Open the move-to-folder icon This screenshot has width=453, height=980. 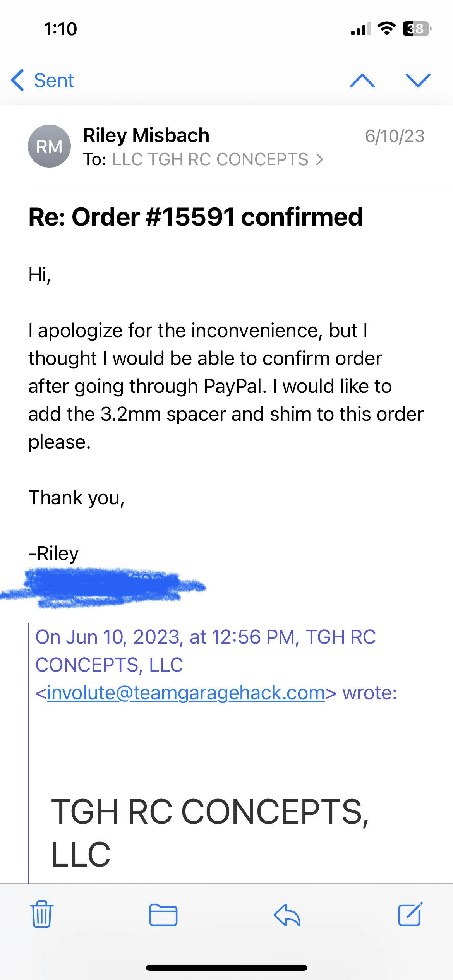click(163, 915)
